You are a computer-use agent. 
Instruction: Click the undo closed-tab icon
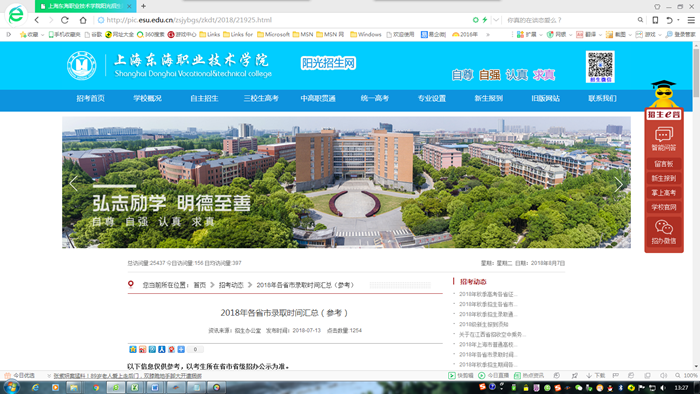(669, 20)
